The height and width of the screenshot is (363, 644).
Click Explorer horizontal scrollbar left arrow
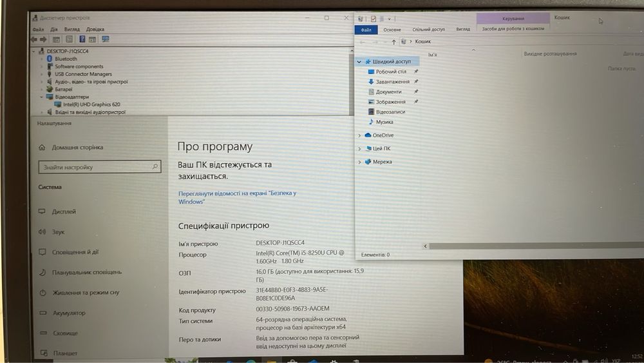[426, 246]
